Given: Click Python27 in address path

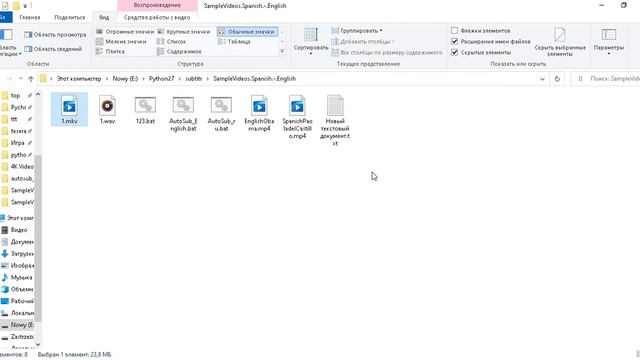Looking at the screenshot, I should click(x=162, y=79).
